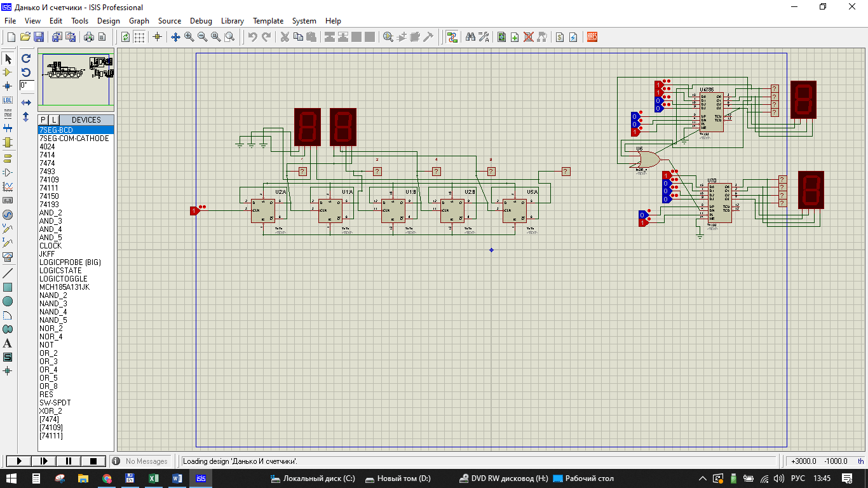Image resolution: width=868 pixels, height=488 pixels.
Task: Click the P pick devices button
Action: [43, 120]
